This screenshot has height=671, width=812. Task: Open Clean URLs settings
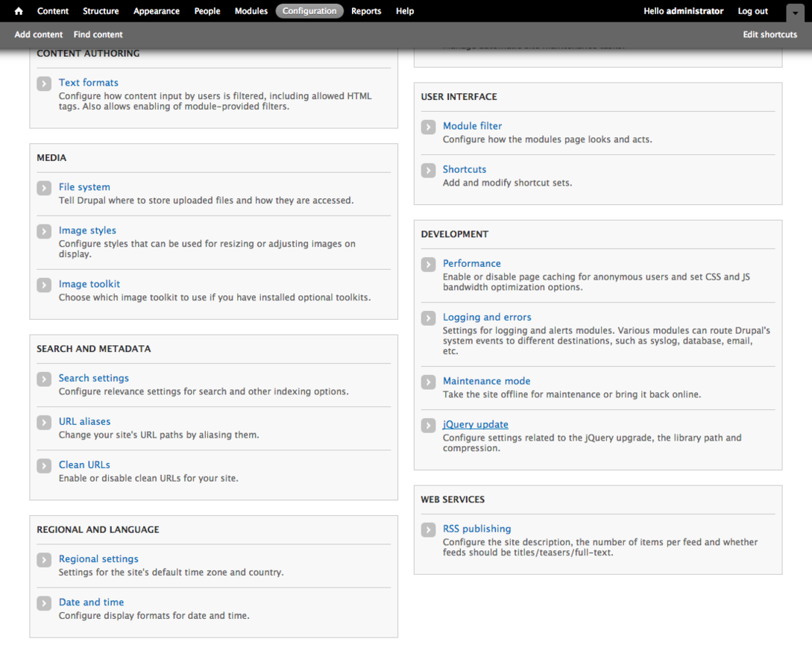pos(84,465)
